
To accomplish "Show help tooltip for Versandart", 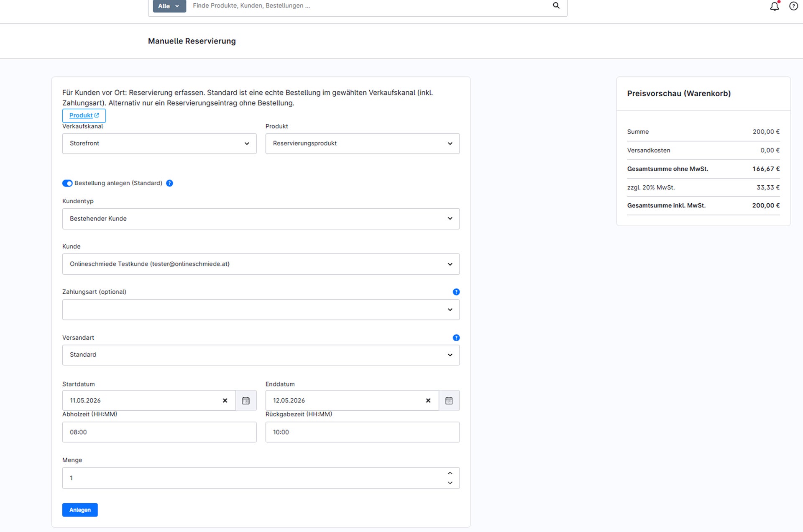I will (x=456, y=338).
